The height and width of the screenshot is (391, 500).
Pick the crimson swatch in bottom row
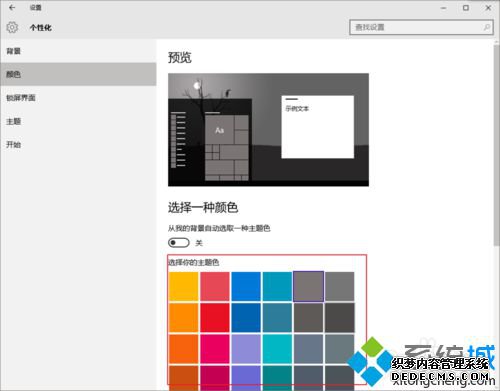[x=215, y=378]
